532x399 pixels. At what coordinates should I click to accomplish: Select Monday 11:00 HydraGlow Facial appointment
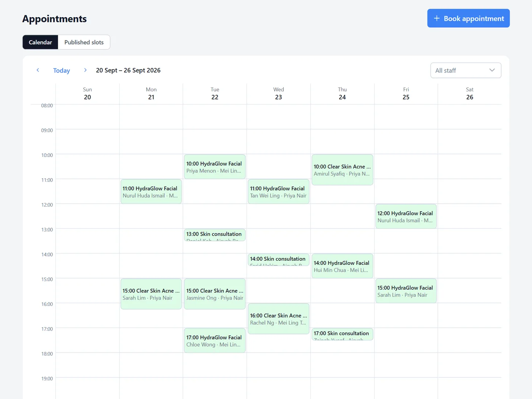[151, 192]
